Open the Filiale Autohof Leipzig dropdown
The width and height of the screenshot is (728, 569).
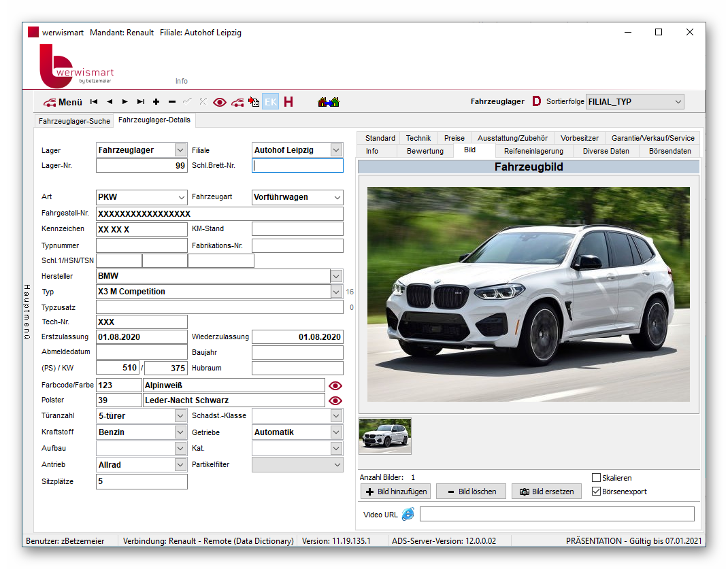pos(337,150)
